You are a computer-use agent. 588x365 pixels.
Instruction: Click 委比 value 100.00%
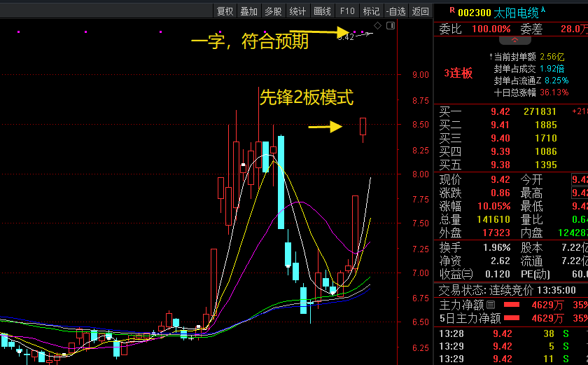point(491,29)
